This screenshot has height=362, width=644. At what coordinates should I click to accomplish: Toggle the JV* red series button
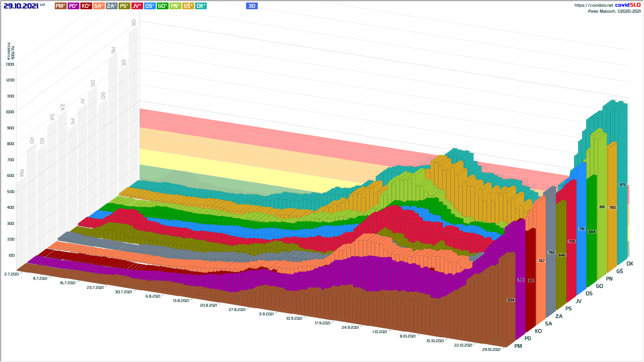[x=137, y=6]
